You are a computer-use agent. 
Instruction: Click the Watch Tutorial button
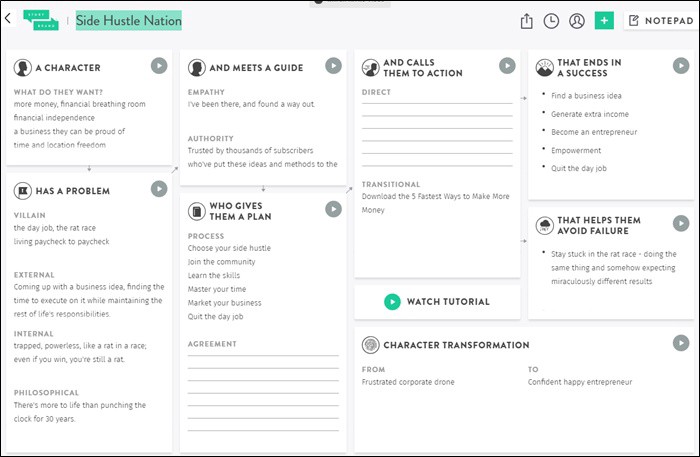coord(437,302)
